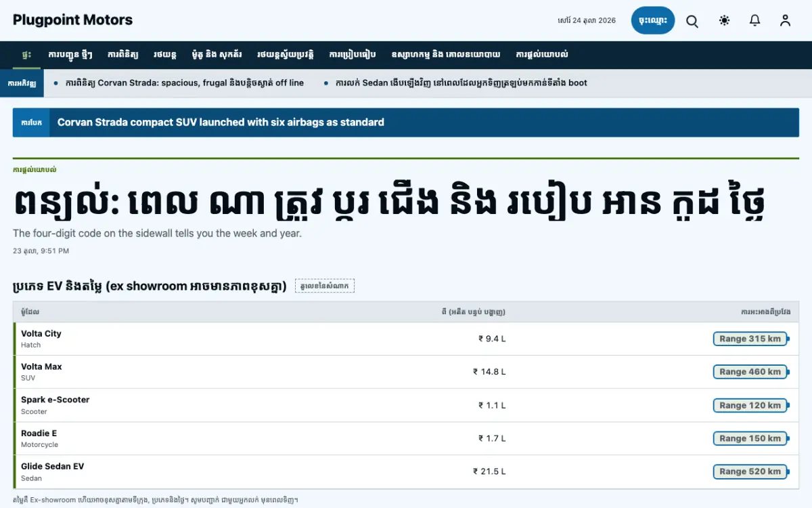812x508 pixels.
Task: Open the ការពិនិត្យ nav item
Action: pyautogui.click(x=122, y=55)
